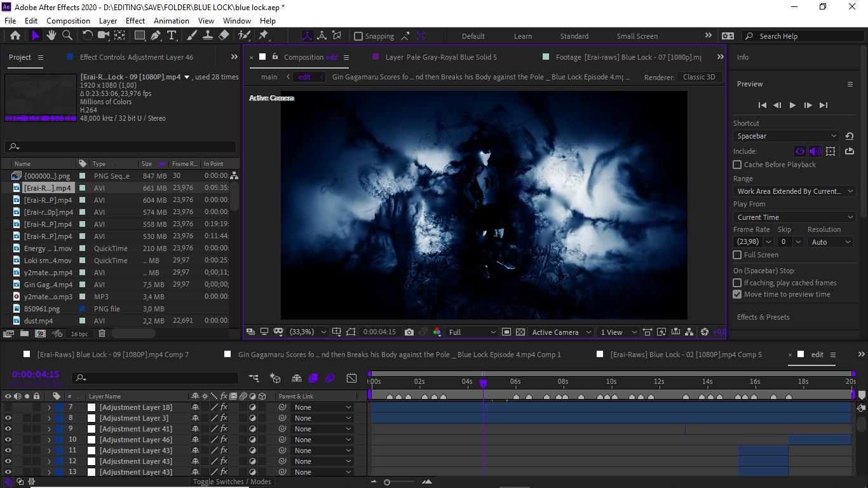Open the Active Camera 3D view dropdown
This screenshot has width=868, height=488.
[x=561, y=332]
